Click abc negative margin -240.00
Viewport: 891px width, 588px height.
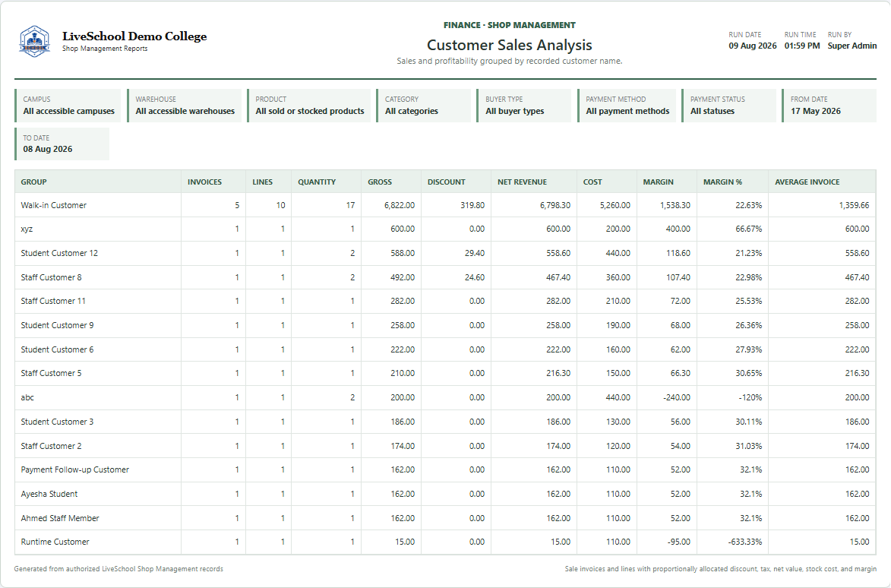[676, 397]
